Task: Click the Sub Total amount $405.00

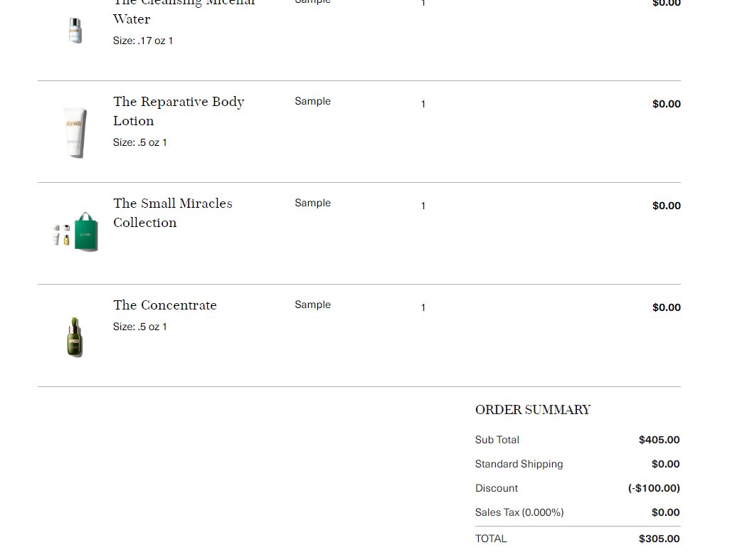Action: 659,440
